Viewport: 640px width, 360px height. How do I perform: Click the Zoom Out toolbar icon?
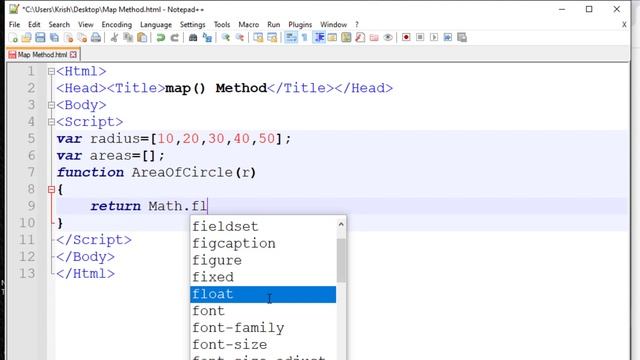240,38
